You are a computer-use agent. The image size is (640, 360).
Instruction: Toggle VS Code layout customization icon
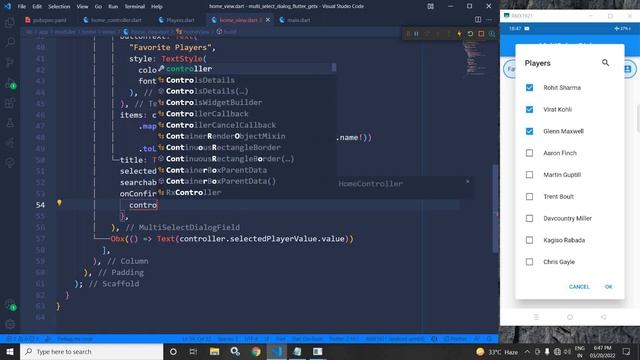431,6
